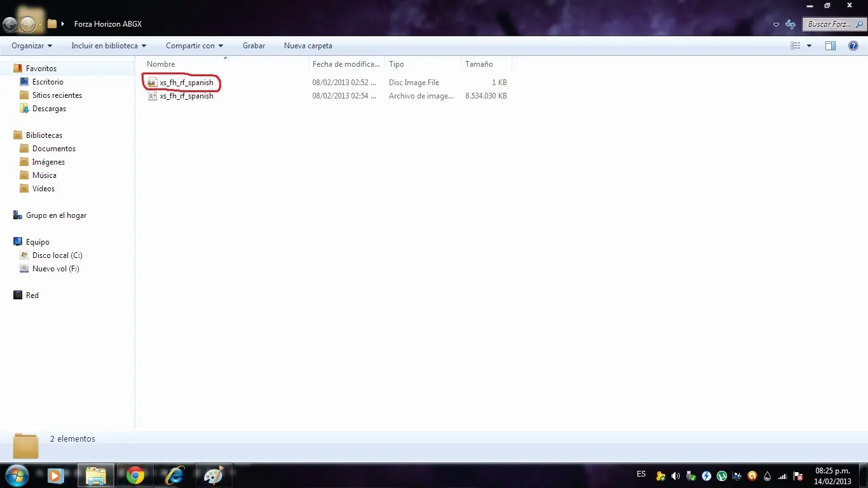Go to Descargas in Favoritos

tap(49, 109)
